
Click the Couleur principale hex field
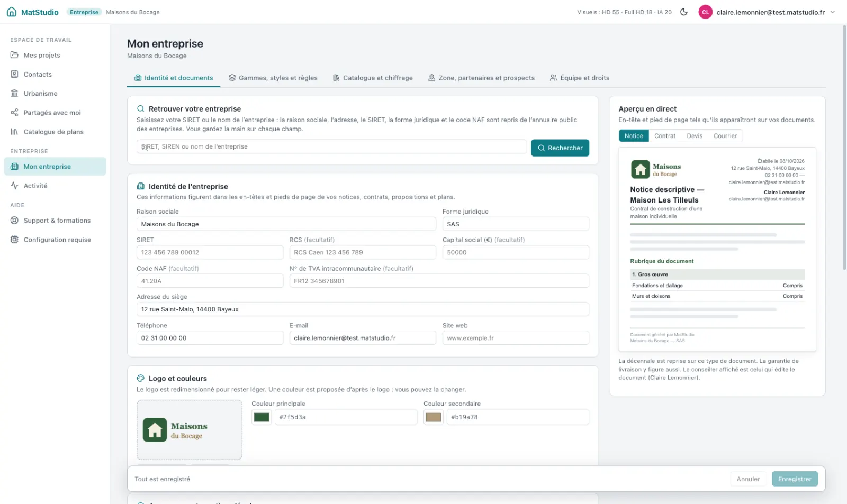click(346, 417)
